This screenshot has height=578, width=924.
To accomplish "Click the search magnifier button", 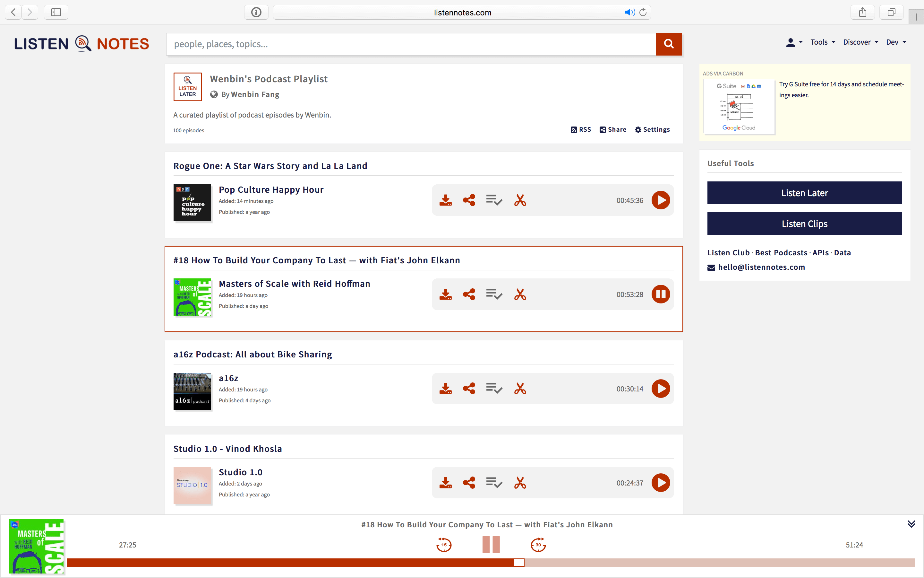I will [x=669, y=44].
